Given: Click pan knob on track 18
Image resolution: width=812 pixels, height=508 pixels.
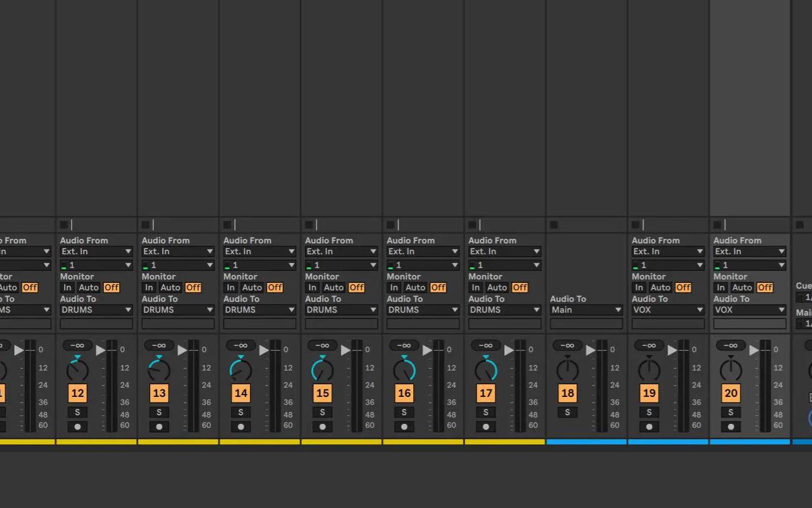Looking at the screenshot, I should tap(567, 369).
